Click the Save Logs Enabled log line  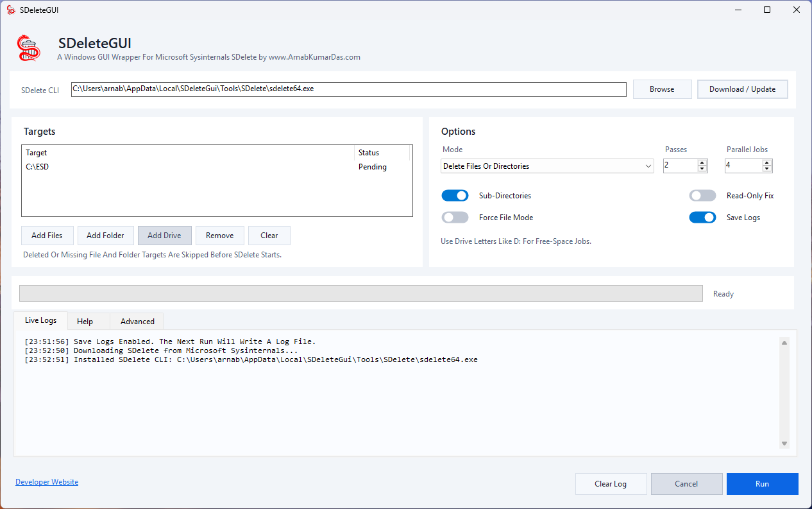click(170, 342)
